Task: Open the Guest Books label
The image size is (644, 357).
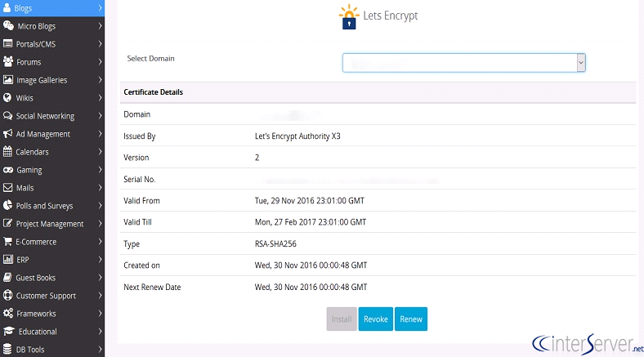Action: point(35,278)
